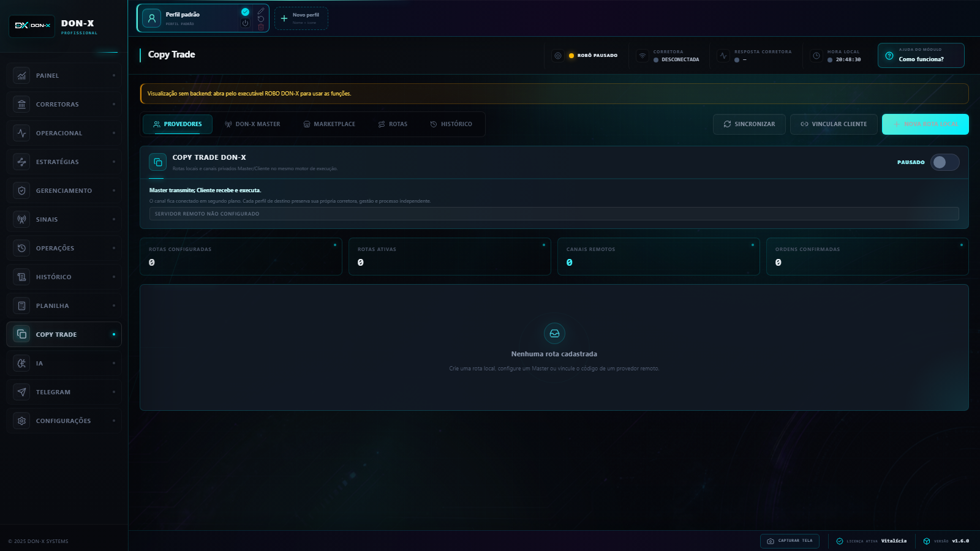Click the Perfil padrão user avatar icon
The image size is (980, 551).
pos(152,18)
